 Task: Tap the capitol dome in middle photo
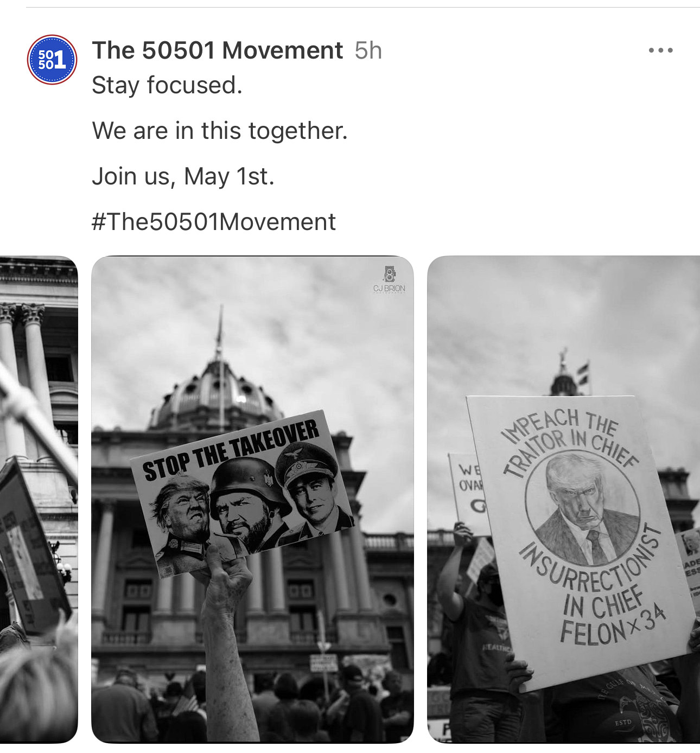click(217, 391)
